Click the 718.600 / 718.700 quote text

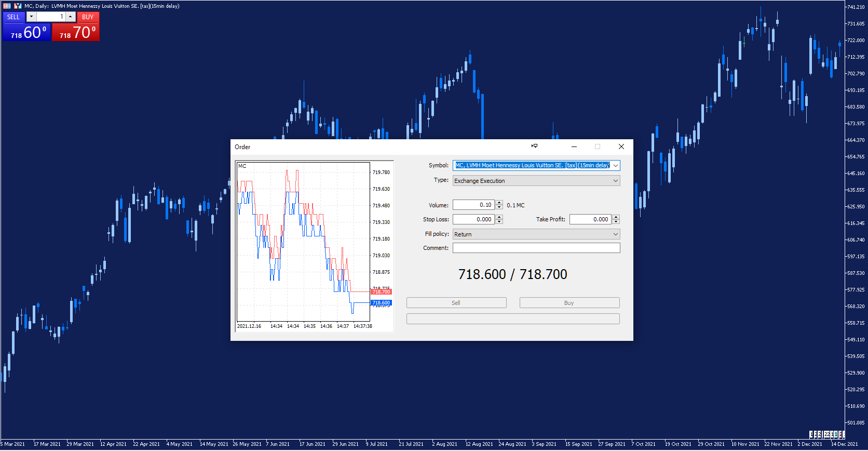512,274
